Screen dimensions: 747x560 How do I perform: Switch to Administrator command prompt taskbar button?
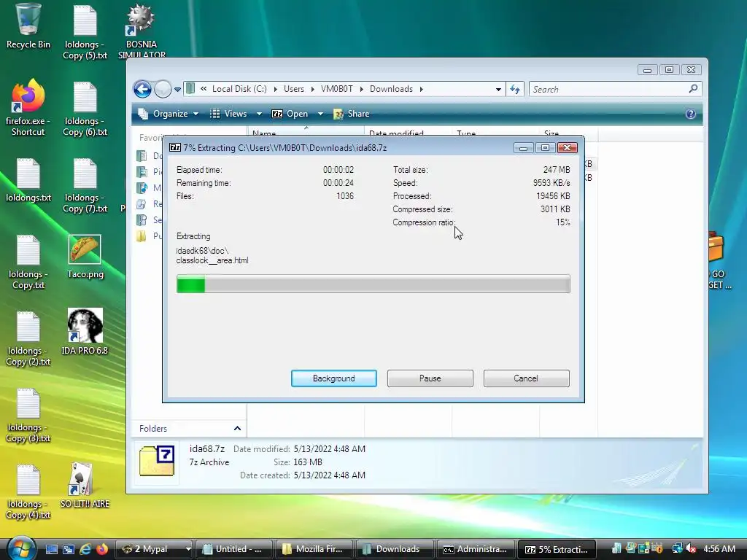pos(476,549)
